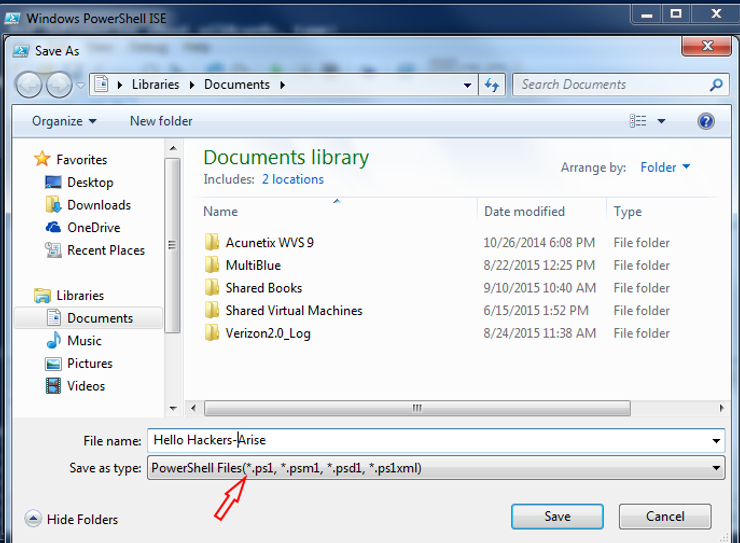Image resolution: width=740 pixels, height=543 pixels.
Task: Click the Back navigation arrow
Action: coord(29,85)
